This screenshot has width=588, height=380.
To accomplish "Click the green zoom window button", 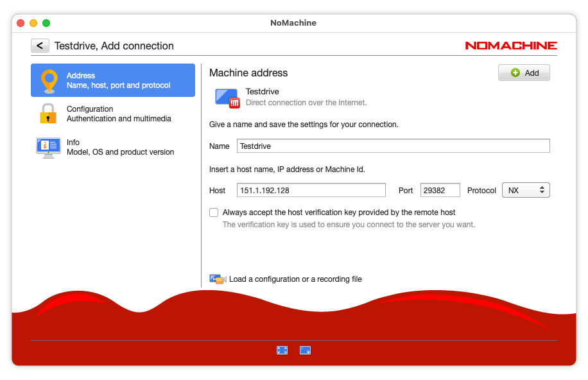I will coord(46,23).
